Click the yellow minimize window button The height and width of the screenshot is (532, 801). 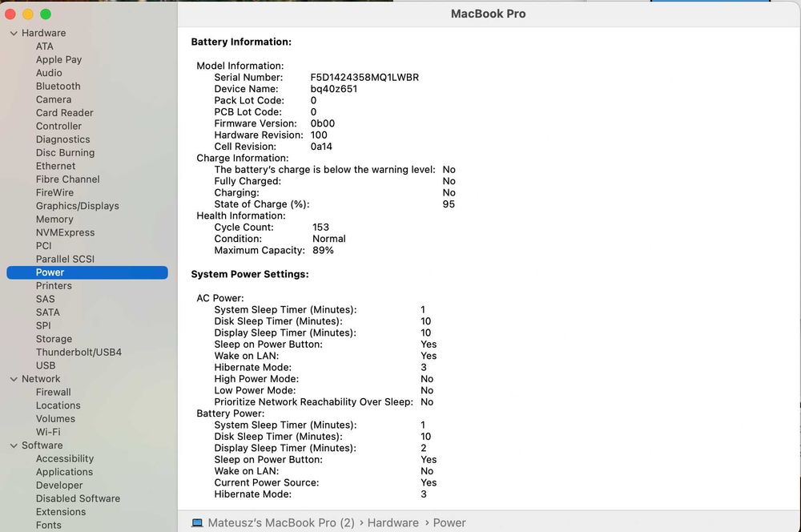(x=28, y=14)
